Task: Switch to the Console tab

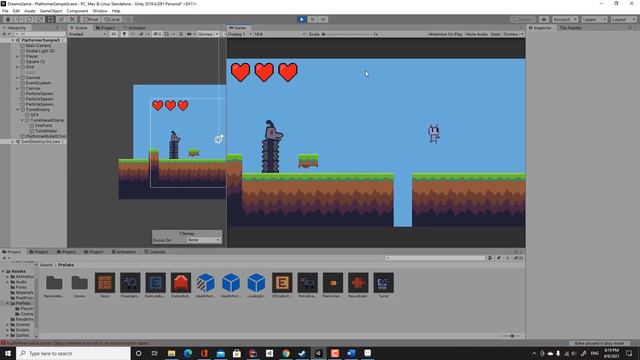Action: 155,252
